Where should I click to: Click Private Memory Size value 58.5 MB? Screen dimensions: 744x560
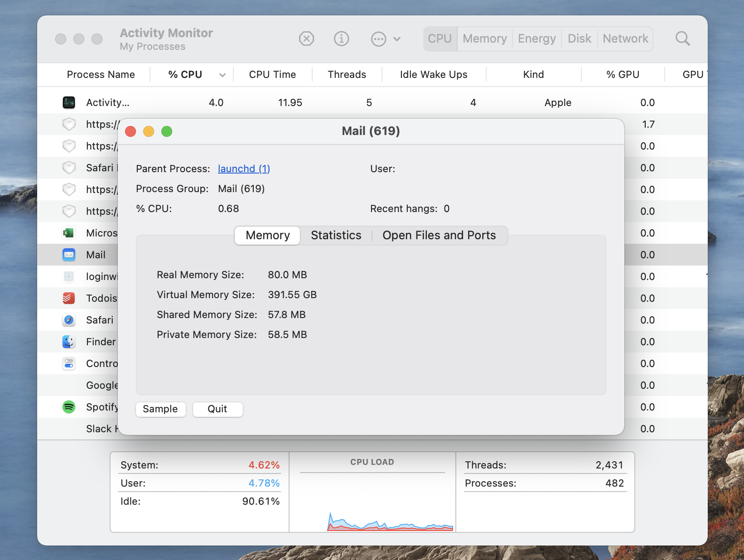pos(287,334)
